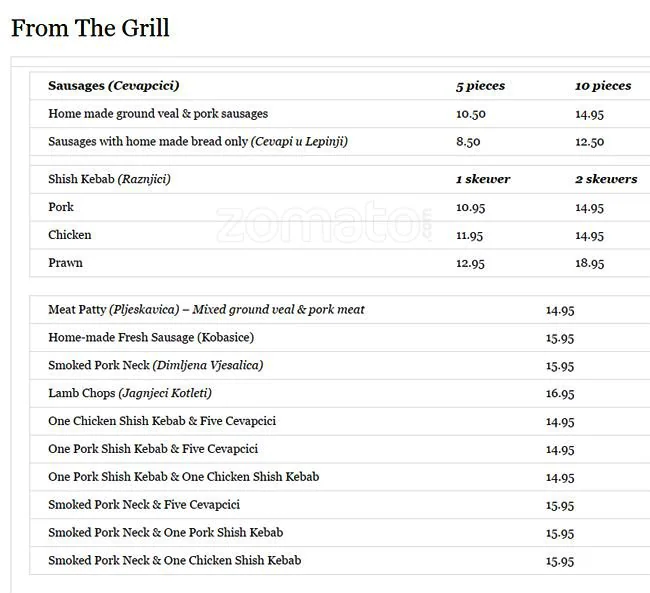
Task: Click 'One Pork Shish Kebab & One Chicken Shish Kebab'
Action: 184,477
